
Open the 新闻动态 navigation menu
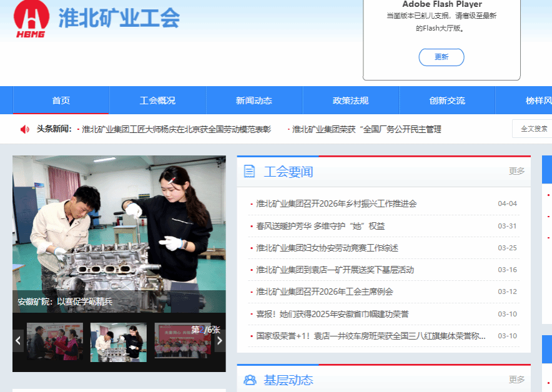[x=254, y=100]
